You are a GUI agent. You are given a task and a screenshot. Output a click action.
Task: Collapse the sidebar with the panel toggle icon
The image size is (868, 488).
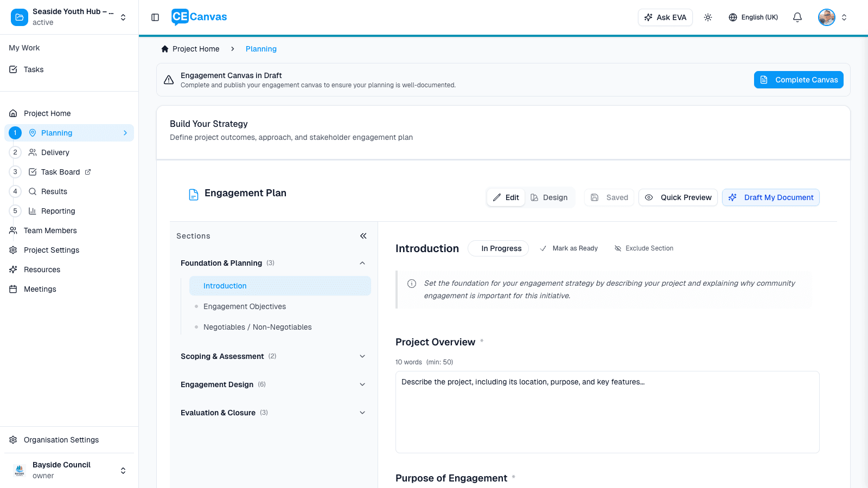[x=155, y=17]
